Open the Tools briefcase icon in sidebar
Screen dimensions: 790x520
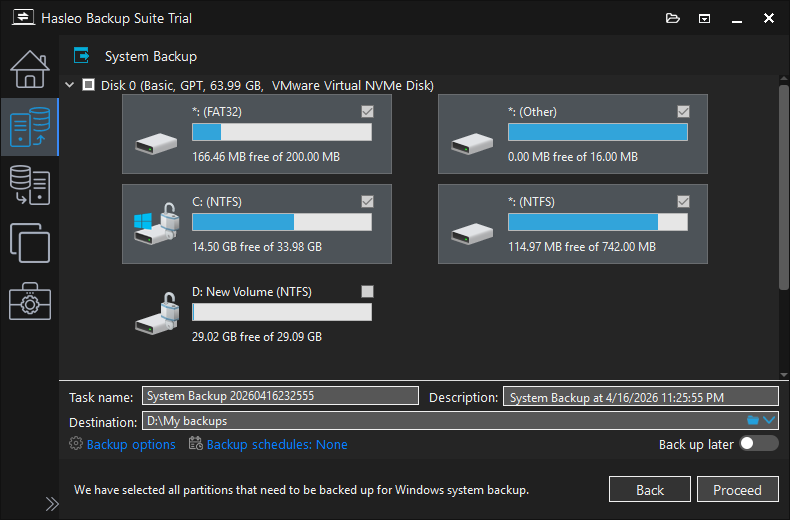(x=30, y=301)
